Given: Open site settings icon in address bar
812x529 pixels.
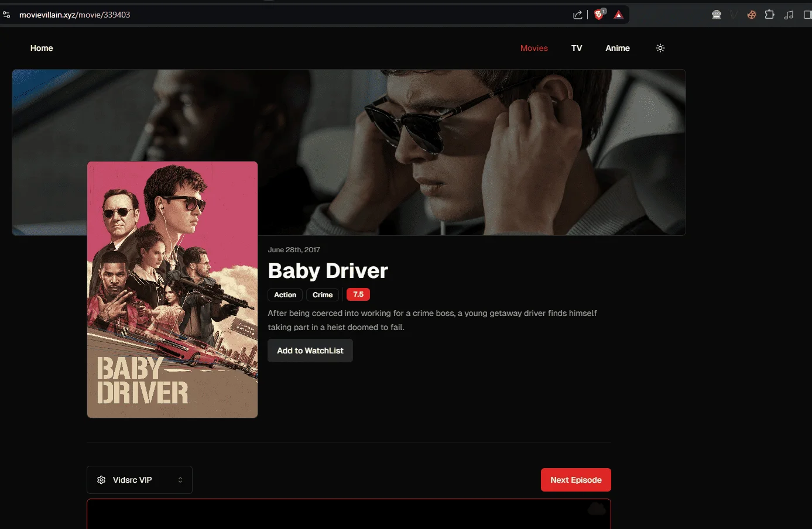Looking at the screenshot, I should pos(6,15).
